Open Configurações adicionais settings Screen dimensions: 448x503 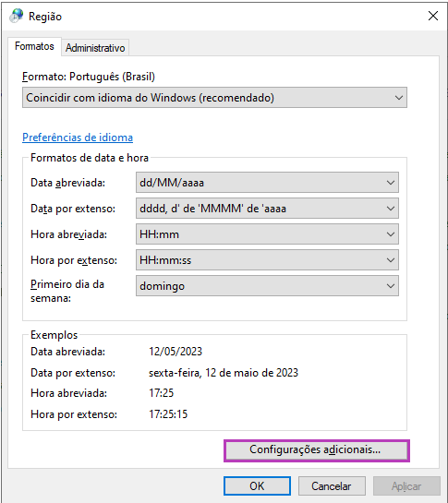pyautogui.click(x=317, y=450)
